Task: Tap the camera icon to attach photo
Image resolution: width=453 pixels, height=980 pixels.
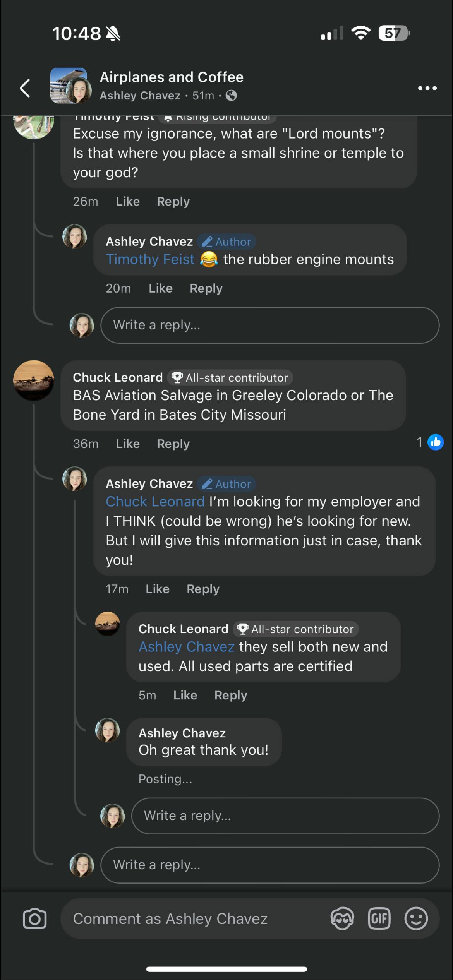Action: [35, 918]
